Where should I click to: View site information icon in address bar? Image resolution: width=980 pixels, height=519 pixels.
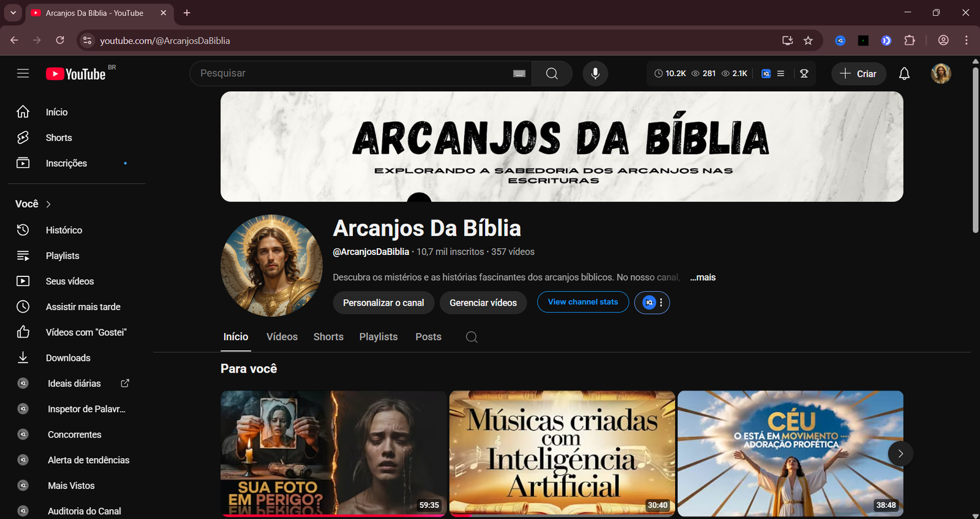tap(87, 40)
